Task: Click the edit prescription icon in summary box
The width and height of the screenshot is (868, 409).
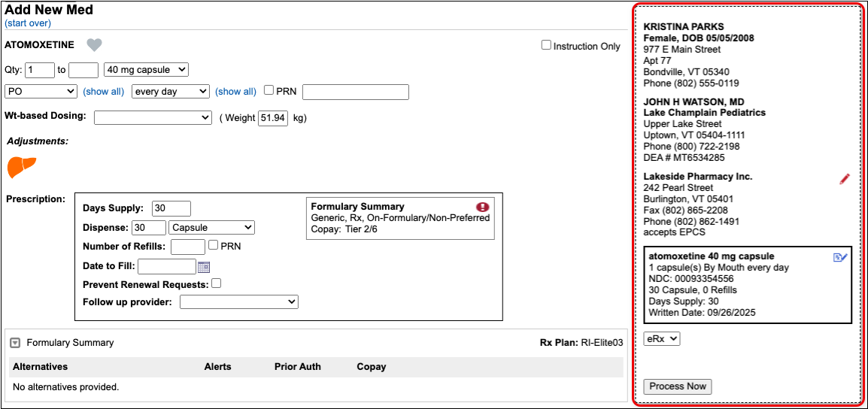Action: pyautogui.click(x=840, y=257)
